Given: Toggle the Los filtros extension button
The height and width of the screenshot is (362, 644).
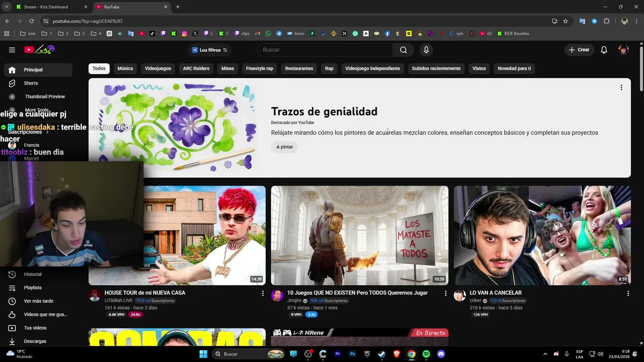Looking at the screenshot, I should [210, 50].
